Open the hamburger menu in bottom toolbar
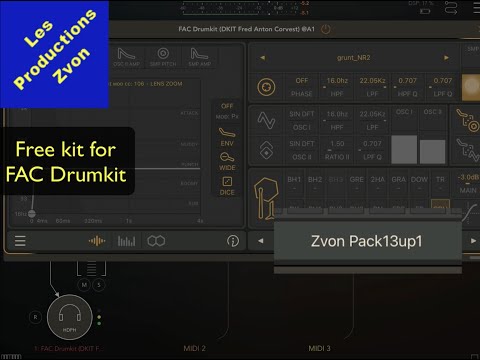 [x=20, y=241]
